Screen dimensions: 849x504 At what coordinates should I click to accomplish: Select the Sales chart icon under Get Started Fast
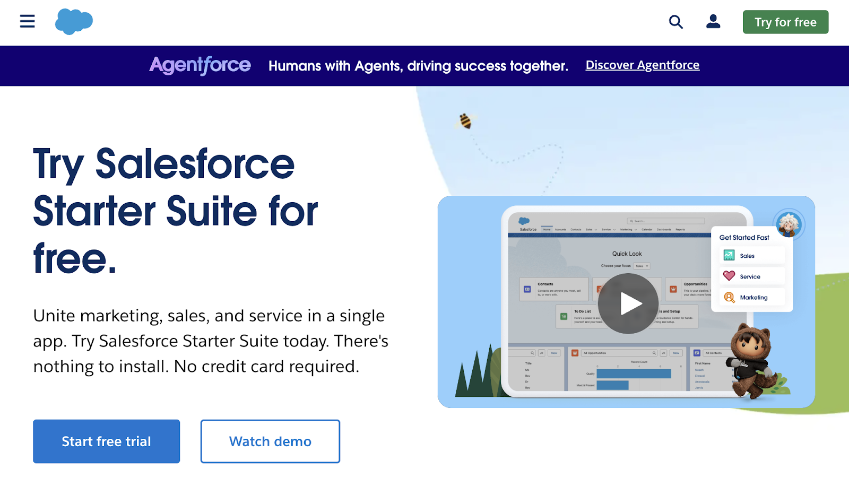coord(729,255)
